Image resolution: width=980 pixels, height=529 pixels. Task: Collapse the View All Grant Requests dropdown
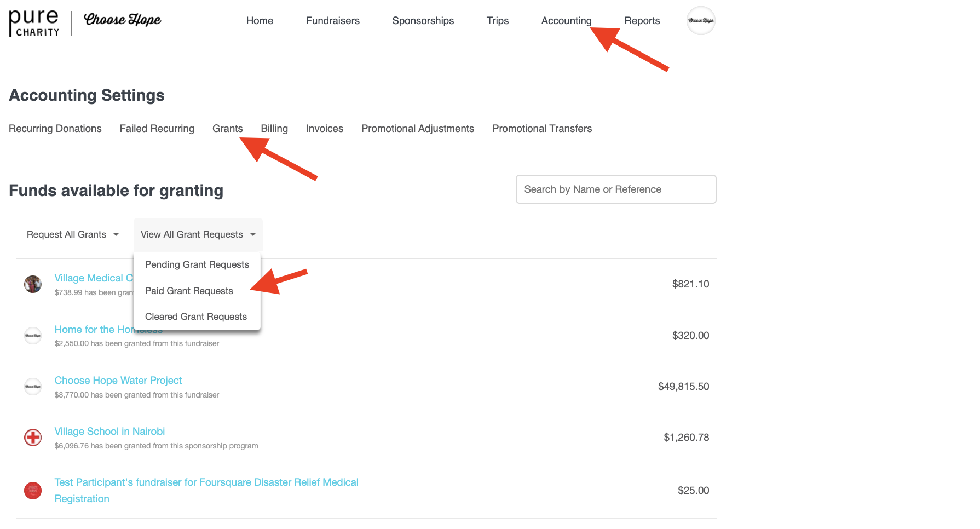[198, 234]
